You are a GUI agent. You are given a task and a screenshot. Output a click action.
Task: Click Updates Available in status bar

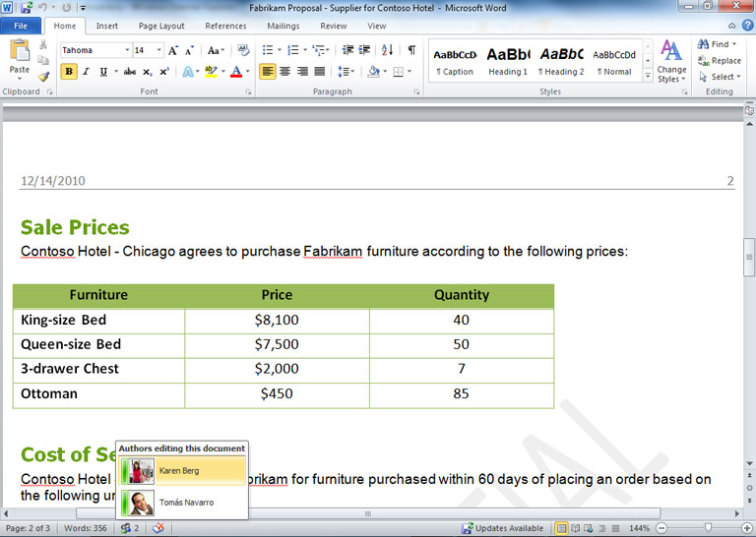coord(502,528)
